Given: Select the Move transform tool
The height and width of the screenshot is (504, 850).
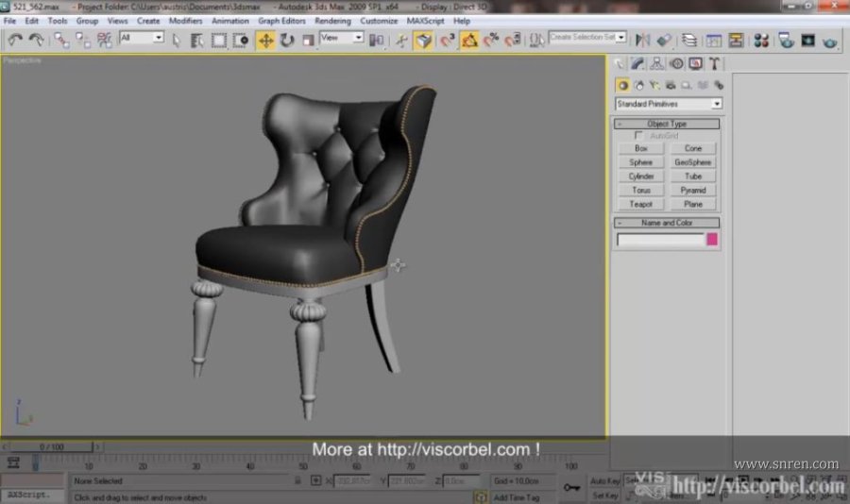Looking at the screenshot, I should [265, 40].
